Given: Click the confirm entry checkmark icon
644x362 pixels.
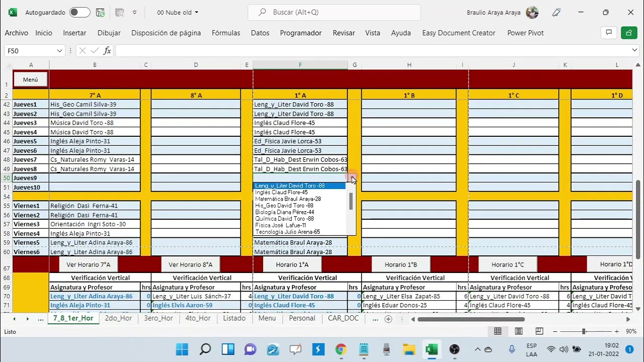Looking at the screenshot, I should pyautogui.click(x=95, y=51).
